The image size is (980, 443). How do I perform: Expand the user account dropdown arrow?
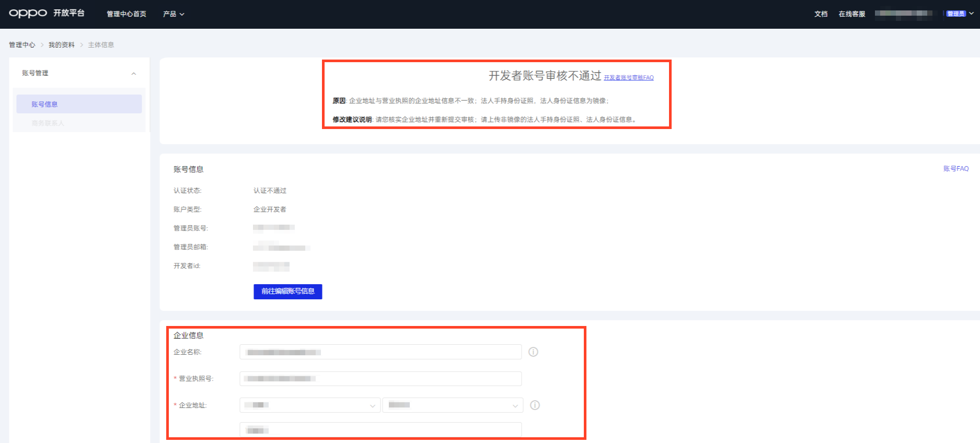point(971,14)
